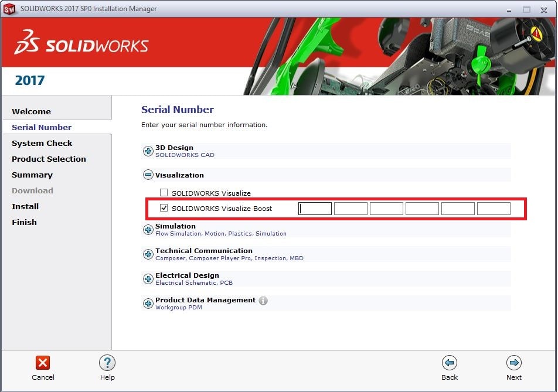Select the Serial Number step in sidebar
Screen dimensions: 558x392
(x=41, y=127)
